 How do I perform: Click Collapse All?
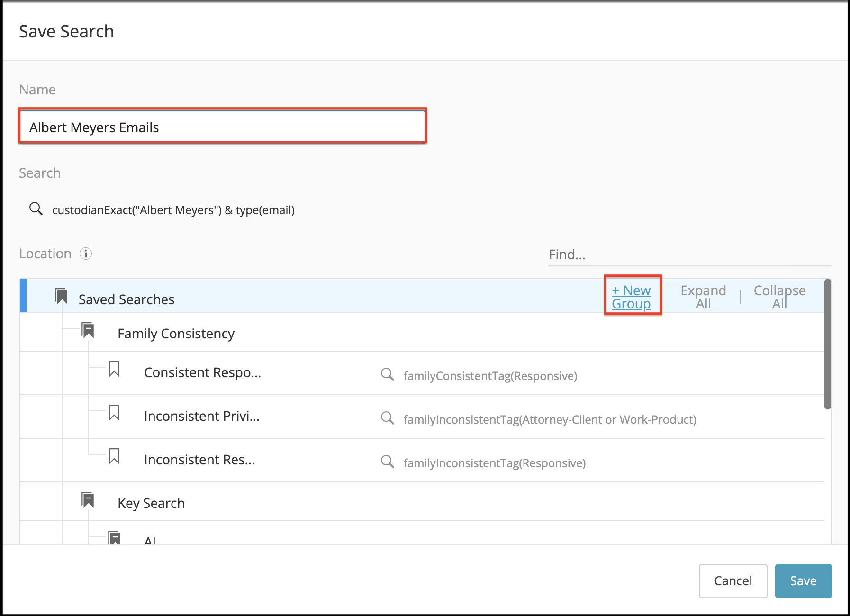click(x=779, y=297)
